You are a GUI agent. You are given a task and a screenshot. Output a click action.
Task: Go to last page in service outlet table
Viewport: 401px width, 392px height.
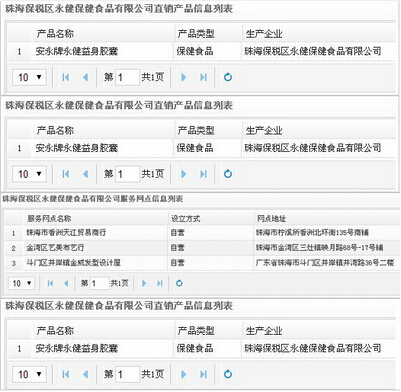coord(160,283)
